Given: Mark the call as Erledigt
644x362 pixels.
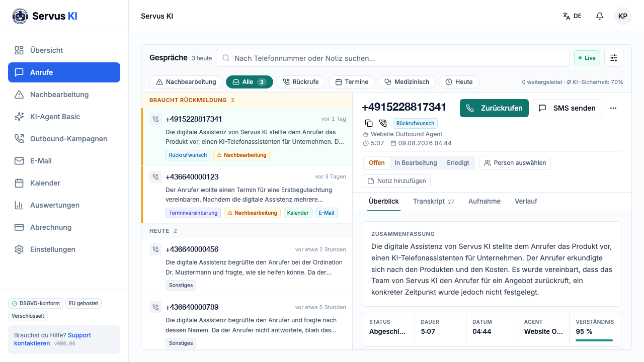Looking at the screenshot, I should (458, 163).
